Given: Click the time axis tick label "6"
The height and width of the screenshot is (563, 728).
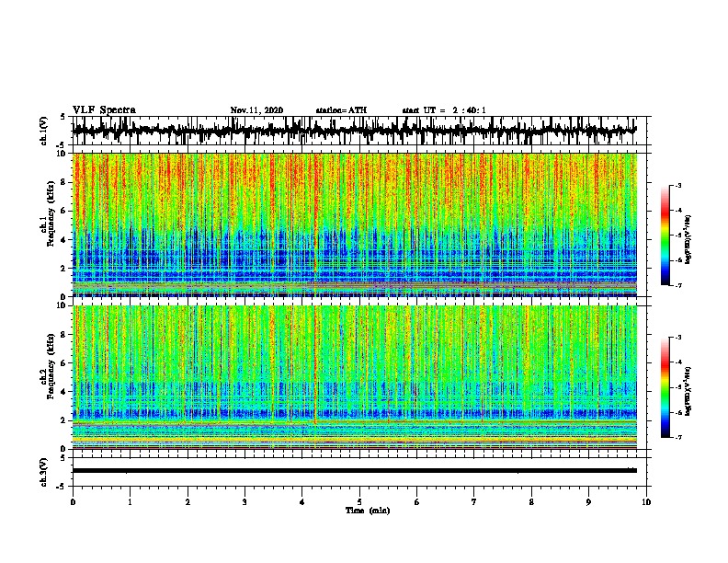Looking at the screenshot, I should point(416,502).
